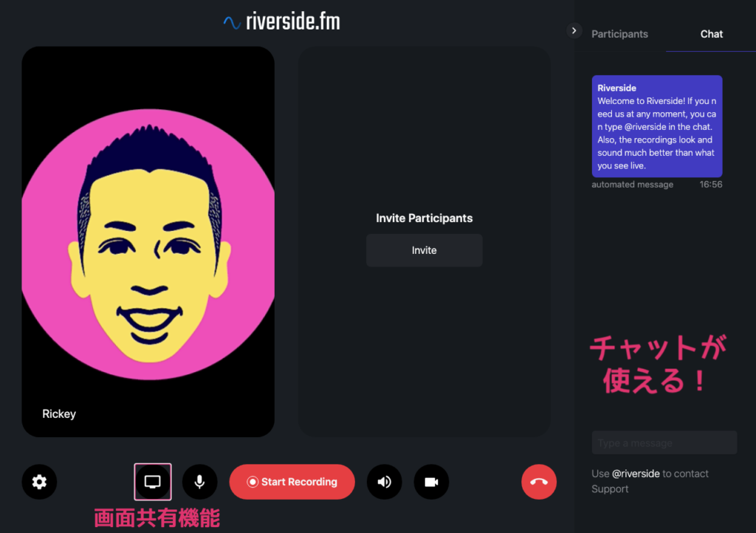Screen dimensions: 756x533
Task: Click the Invite button
Action: click(425, 250)
